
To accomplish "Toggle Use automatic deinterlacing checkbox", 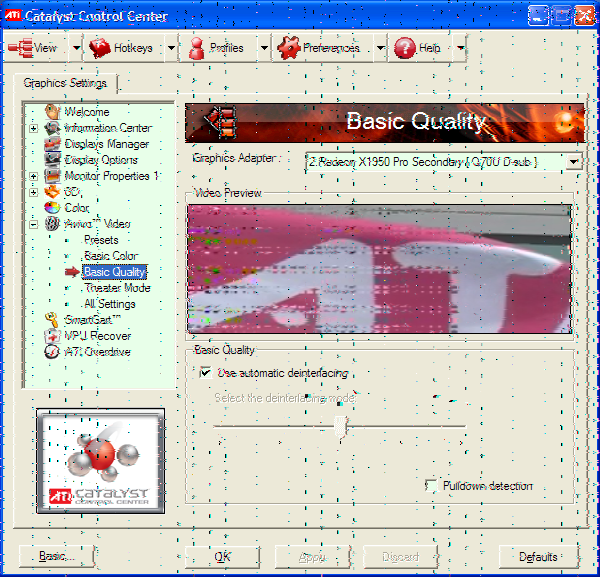I will click(x=206, y=372).
